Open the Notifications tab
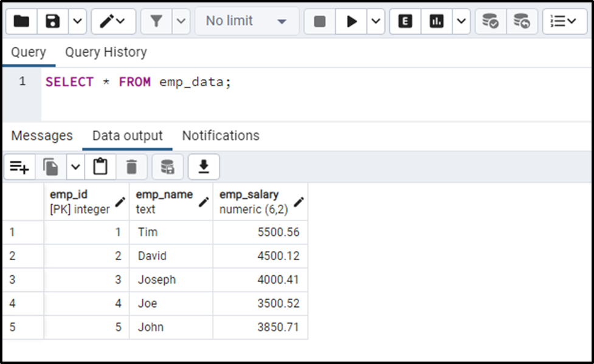Viewport: 594px width, 364px height. coord(220,135)
